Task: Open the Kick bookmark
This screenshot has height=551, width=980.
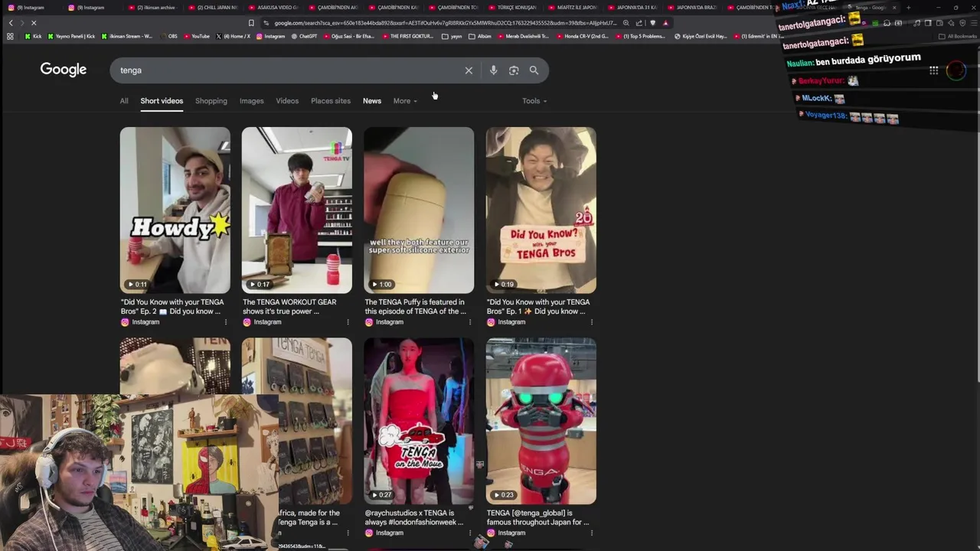Action: [33, 36]
